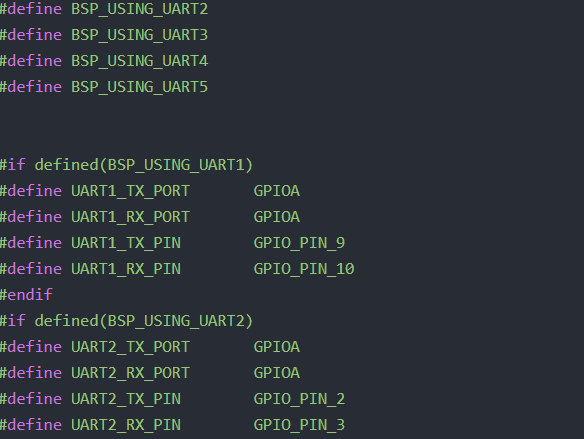The image size is (584, 439).
Task: Select UART2_TX_PIN identifier
Action: click(x=126, y=399)
